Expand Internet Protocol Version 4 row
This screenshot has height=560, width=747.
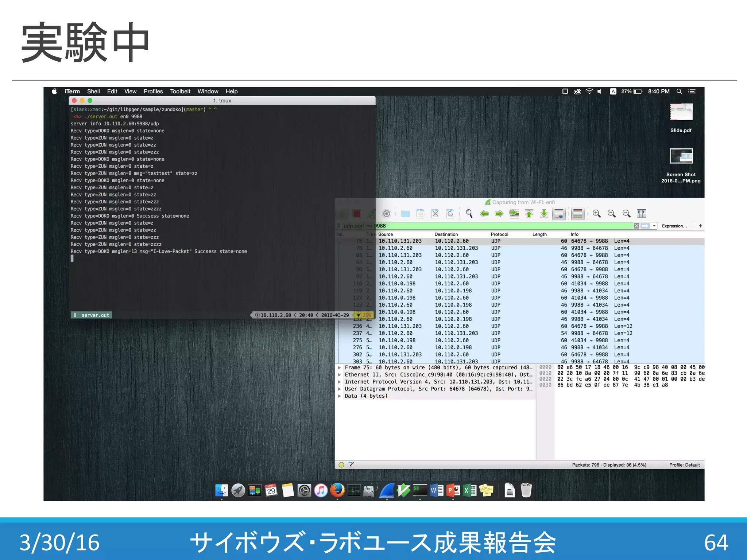pos(340,382)
